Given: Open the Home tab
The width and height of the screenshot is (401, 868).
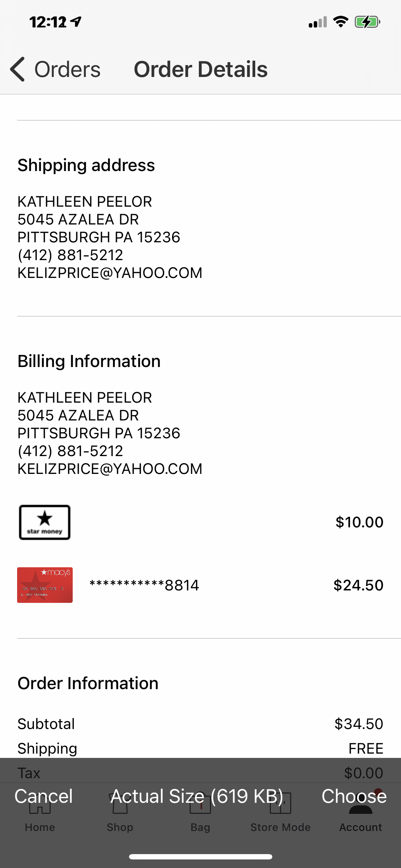Looking at the screenshot, I should [x=40, y=827].
